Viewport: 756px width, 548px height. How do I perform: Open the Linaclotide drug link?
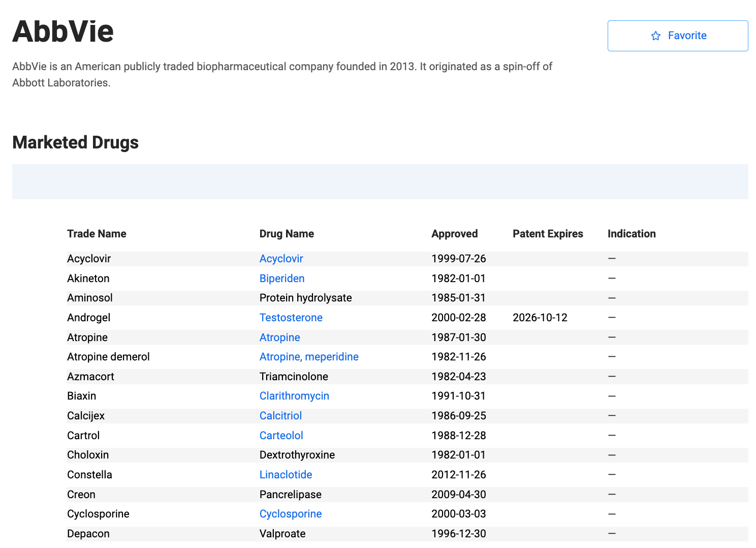(x=286, y=475)
